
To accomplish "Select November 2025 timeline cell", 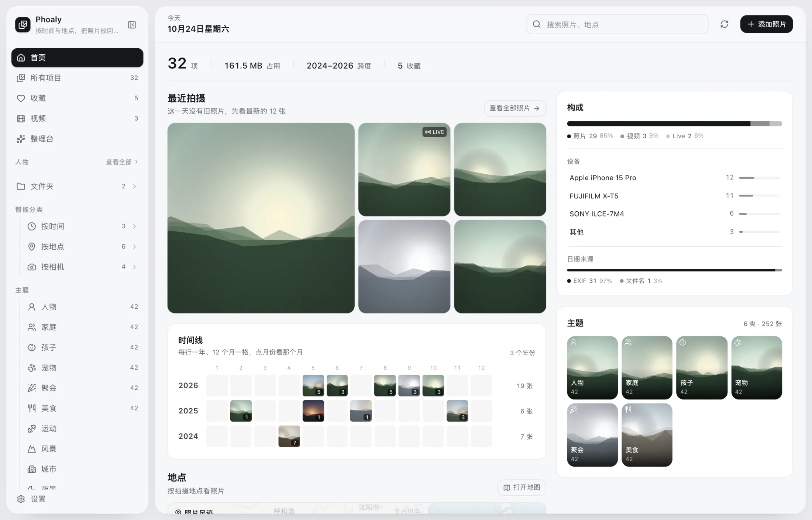I will tap(457, 411).
